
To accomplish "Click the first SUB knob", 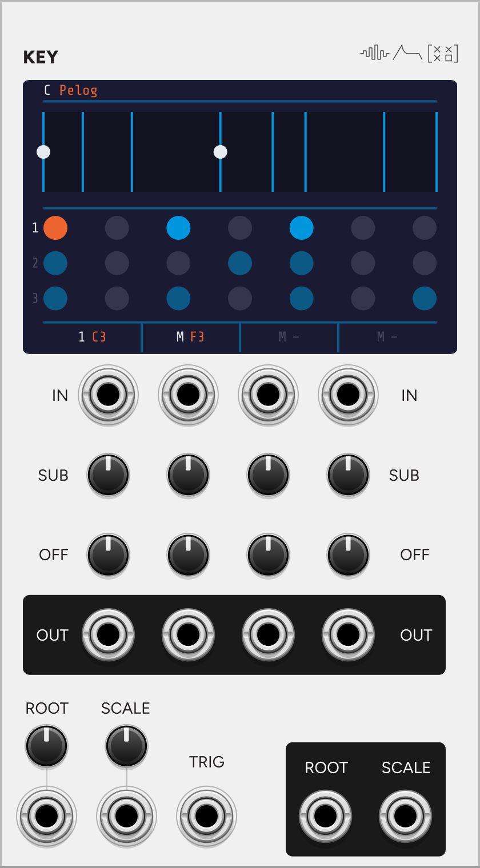I will click(x=108, y=475).
